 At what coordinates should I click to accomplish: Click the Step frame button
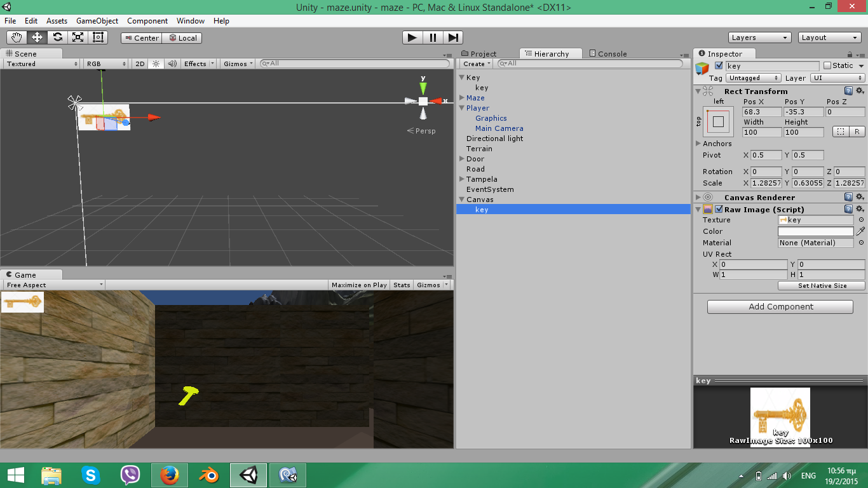click(x=453, y=37)
